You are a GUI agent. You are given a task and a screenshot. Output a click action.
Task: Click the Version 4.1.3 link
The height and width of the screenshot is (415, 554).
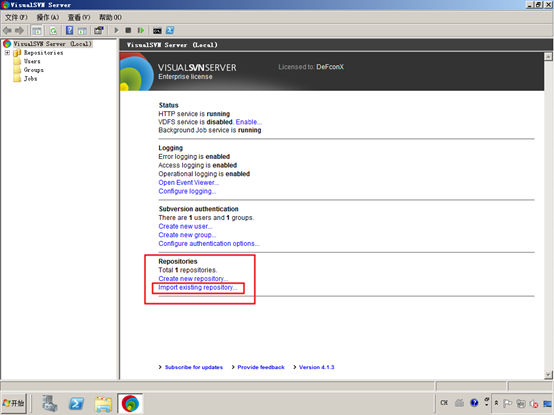click(x=316, y=367)
